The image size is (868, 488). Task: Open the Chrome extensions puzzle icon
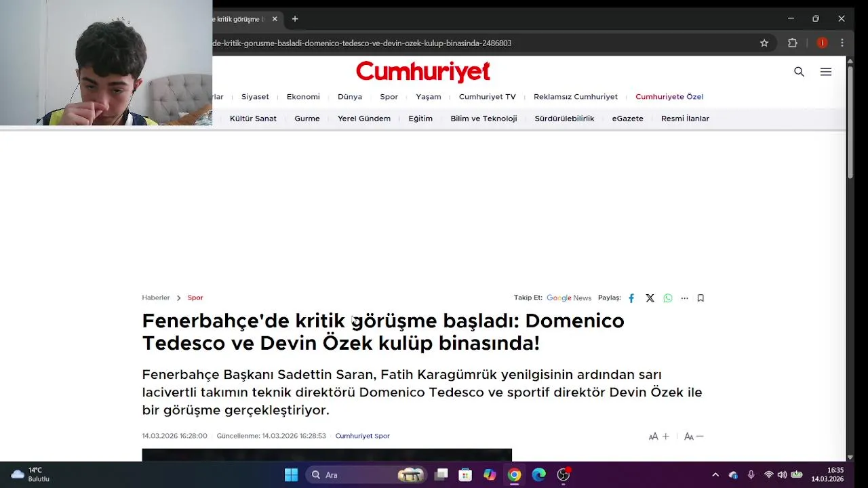(792, 43)
